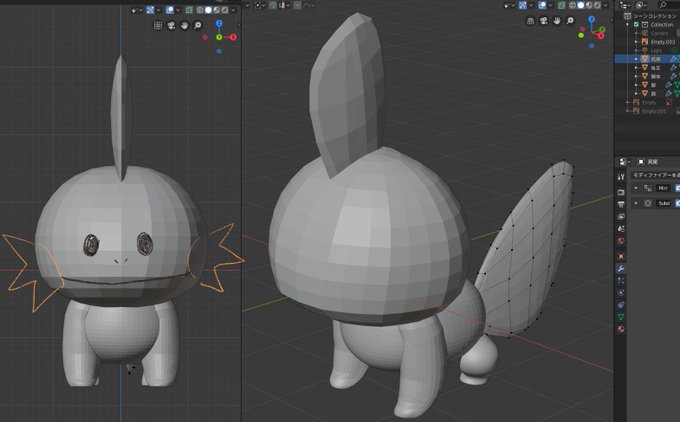
Task: Click the outliner search magnifier icon
Action: pyautogui.click(x=663, y=5)
